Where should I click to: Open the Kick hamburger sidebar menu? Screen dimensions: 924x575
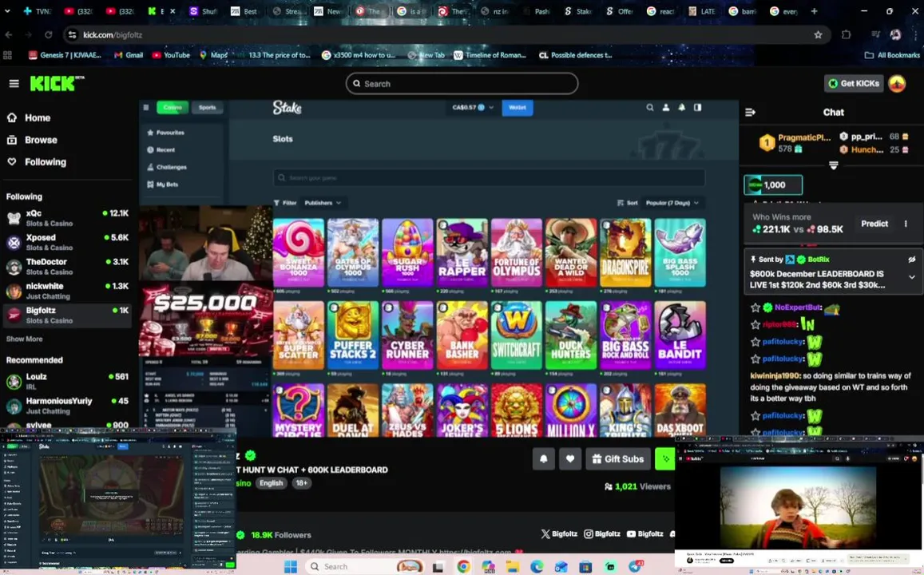click(14, 84)
